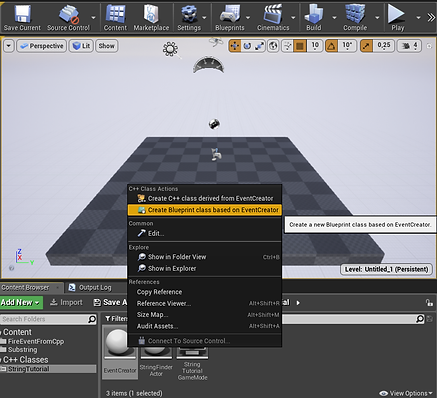Change the Lit view mode
437x398 pixels.
point(81,46)
